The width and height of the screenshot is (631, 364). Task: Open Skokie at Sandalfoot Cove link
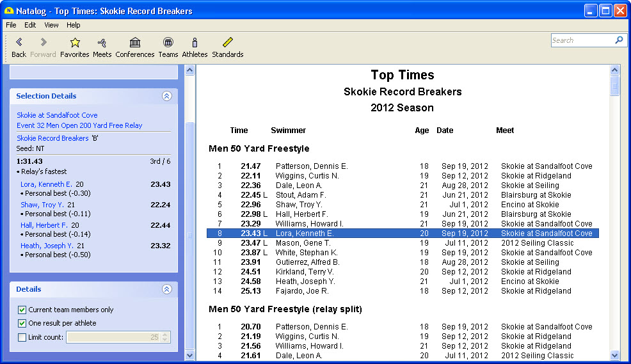click(57, 115)
